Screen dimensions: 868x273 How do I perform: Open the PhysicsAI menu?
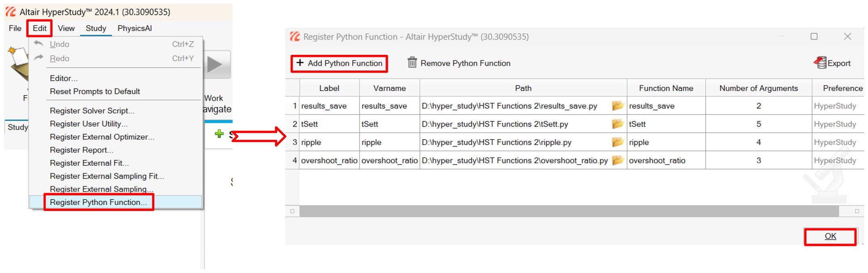[x=134, y=28]
